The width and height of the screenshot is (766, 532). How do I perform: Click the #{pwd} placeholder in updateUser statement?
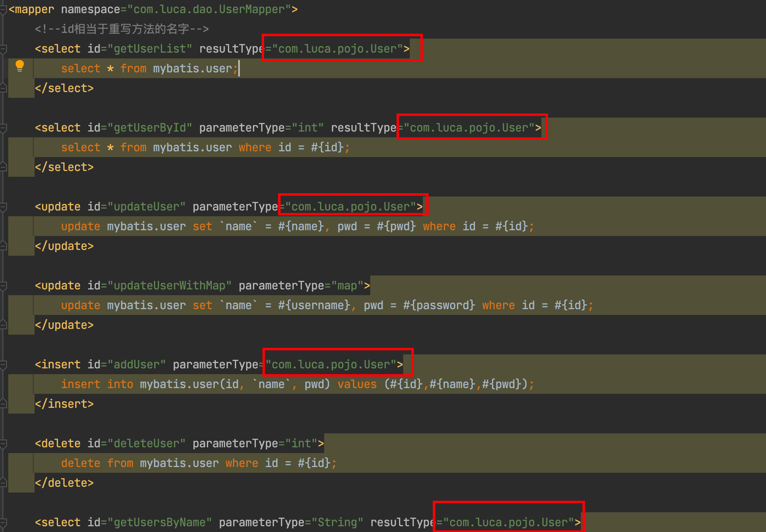click(397, 227)
